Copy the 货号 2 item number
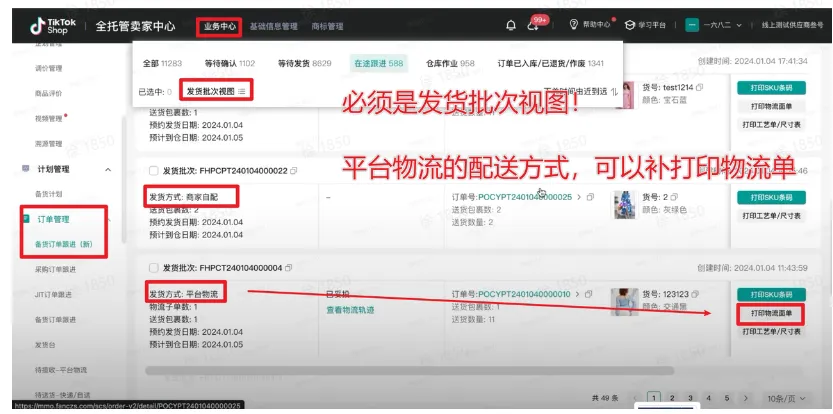Viewport: 833px width, 414px height. pyautogui.click(x=675, y=197)
